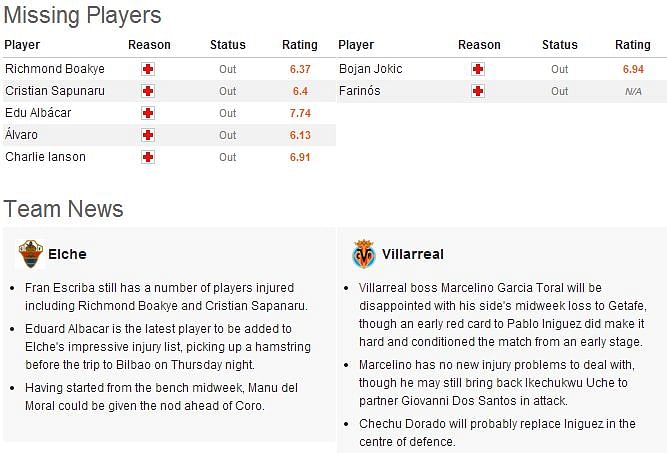Click the left table's Rating column header

[x=300, y=45]
